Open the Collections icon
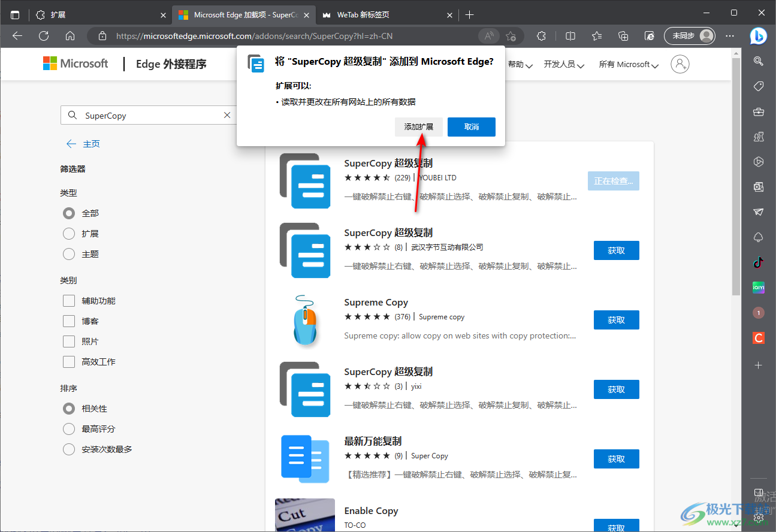776x532 pixels. 623,36
